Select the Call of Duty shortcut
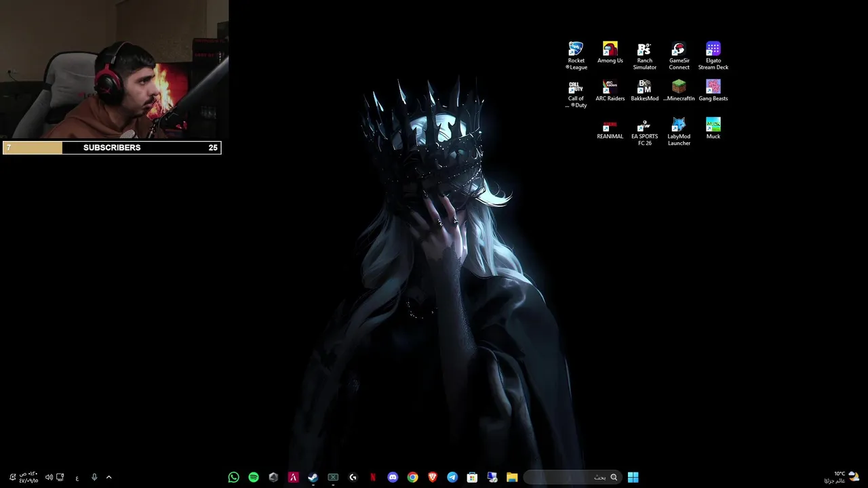 576,94
